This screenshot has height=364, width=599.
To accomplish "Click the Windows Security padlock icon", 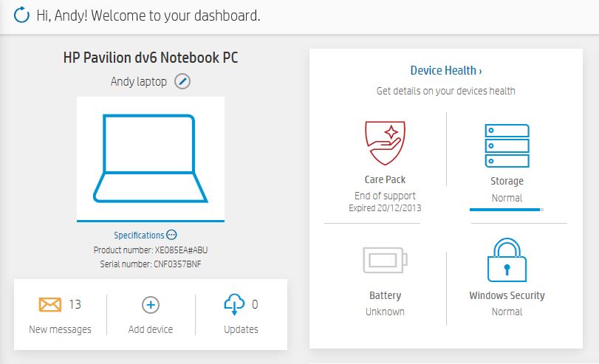I will (x=507, y=260).
